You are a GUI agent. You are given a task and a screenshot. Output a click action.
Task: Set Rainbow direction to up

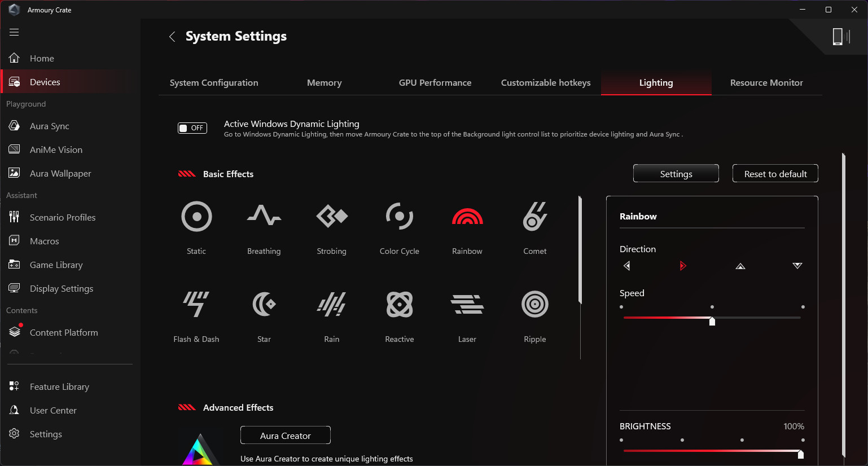pos(740,266)
